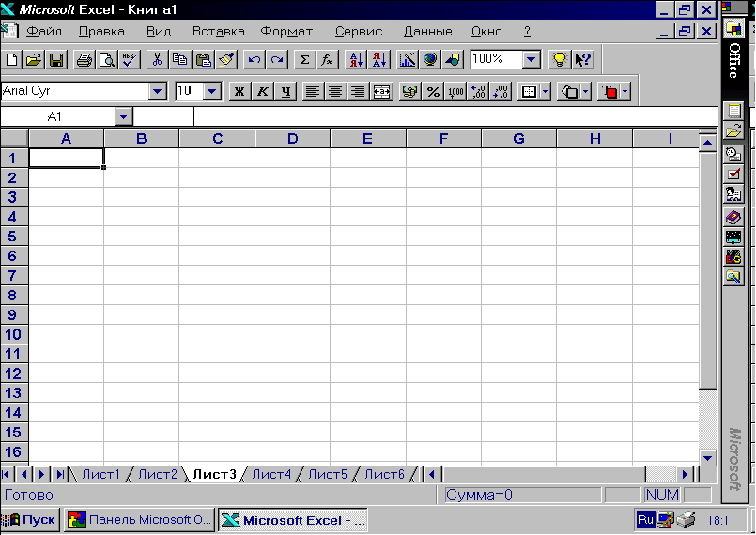Show the Drawing toolbar shapes icon

coord(453,60)
